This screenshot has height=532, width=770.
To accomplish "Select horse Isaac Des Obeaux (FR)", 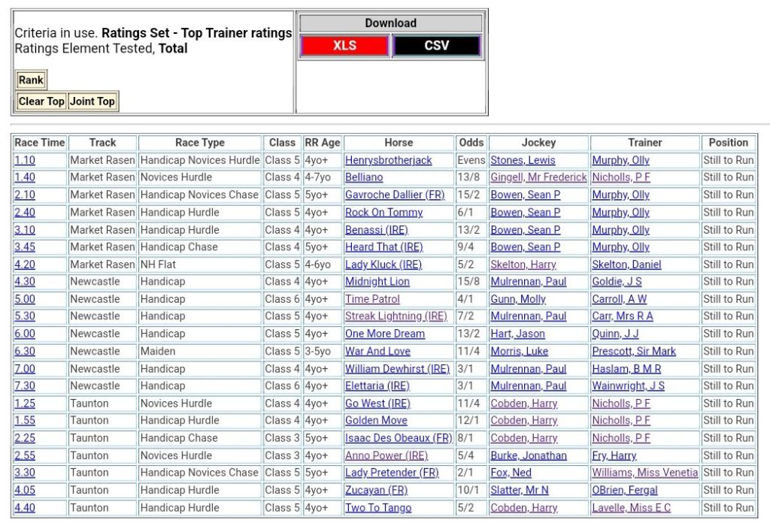I will click(398, 438).
